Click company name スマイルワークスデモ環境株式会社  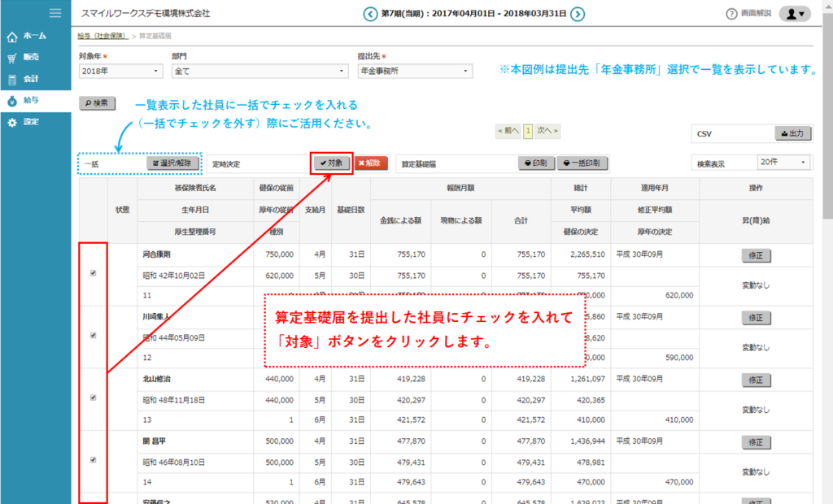(x=145, y=14)
